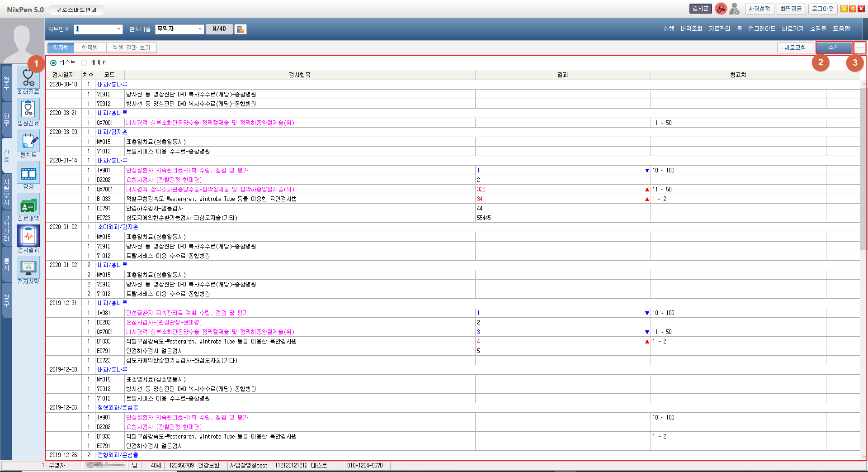Open the 진료내역 history icon
868x472 pixels.
pyautogui.click(x=28, y=205)
